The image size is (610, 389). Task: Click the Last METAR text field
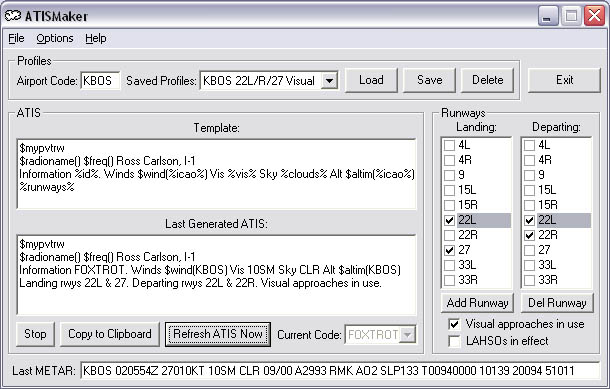(340, 371)
